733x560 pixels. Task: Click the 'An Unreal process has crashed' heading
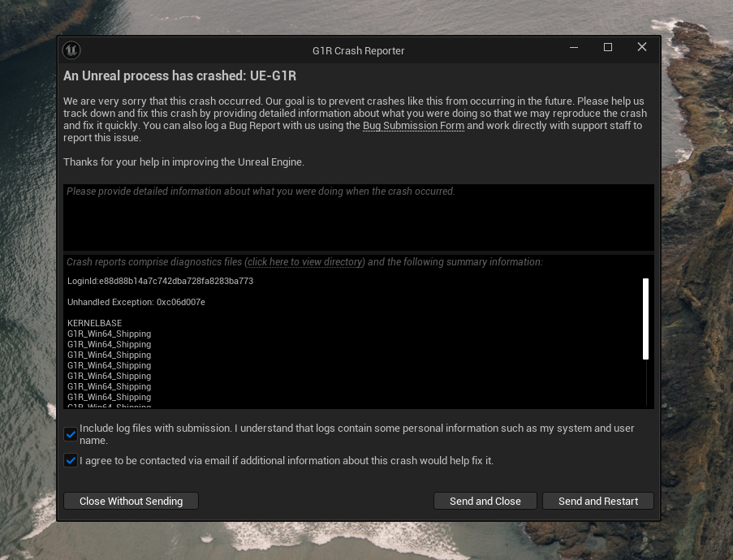click(x=179, y=75)
